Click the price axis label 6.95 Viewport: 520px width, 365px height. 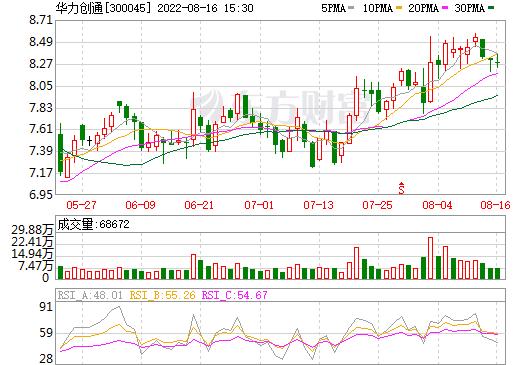pos(41,194)
